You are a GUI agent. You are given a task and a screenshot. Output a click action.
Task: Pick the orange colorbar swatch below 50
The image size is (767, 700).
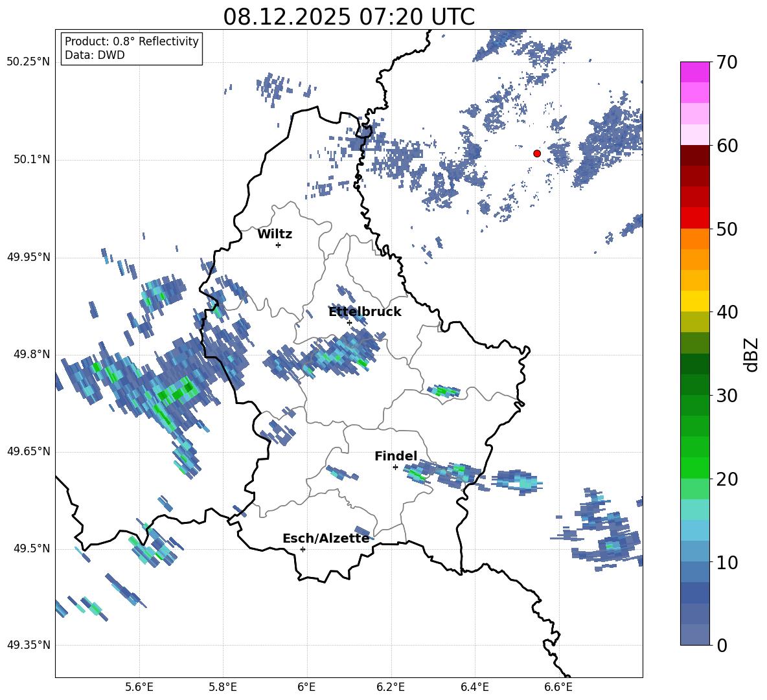694,238
